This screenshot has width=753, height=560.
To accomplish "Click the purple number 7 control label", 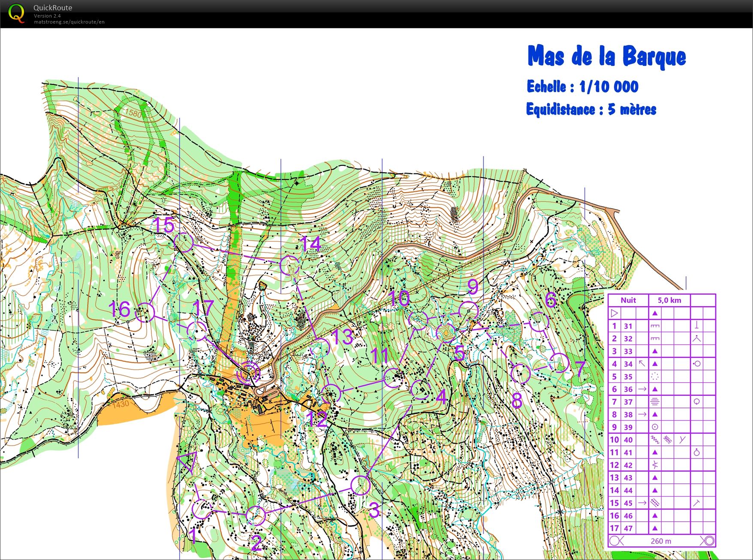I will [x=580, y=369].
